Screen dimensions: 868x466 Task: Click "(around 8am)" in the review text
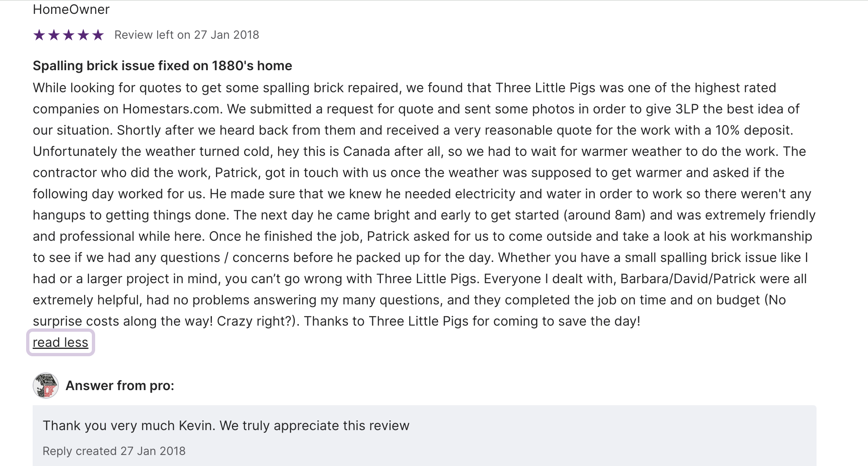[x=604, y=215]
